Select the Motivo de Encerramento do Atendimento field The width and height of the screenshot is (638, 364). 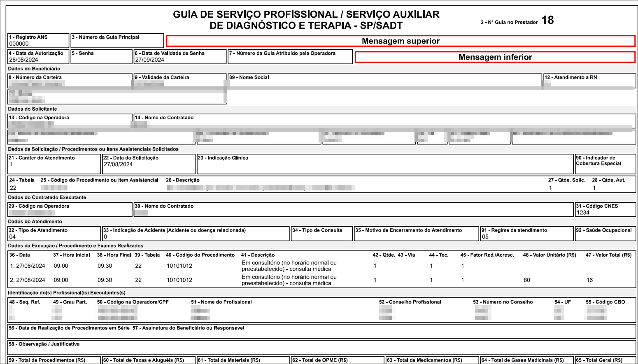[416, 234]
